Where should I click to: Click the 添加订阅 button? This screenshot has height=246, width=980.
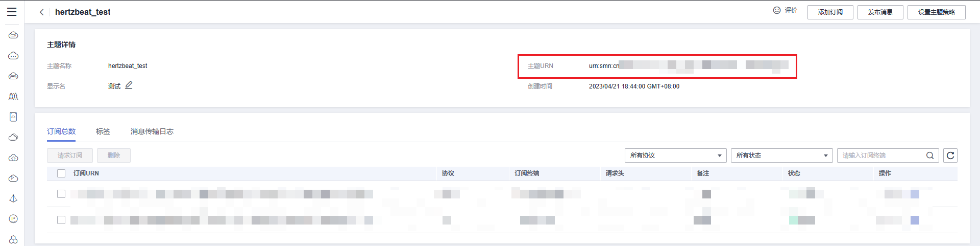(830, 12)
